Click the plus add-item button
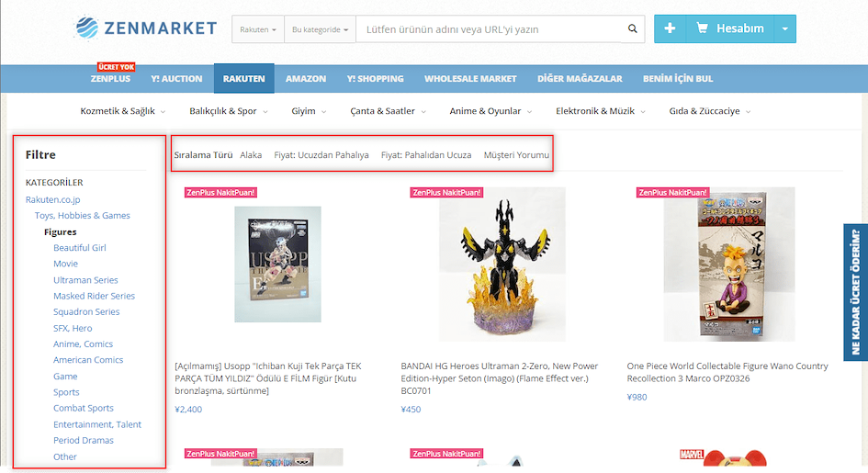Image resolution: width=868 pixels, height=473 pixels. pos(670,28)
